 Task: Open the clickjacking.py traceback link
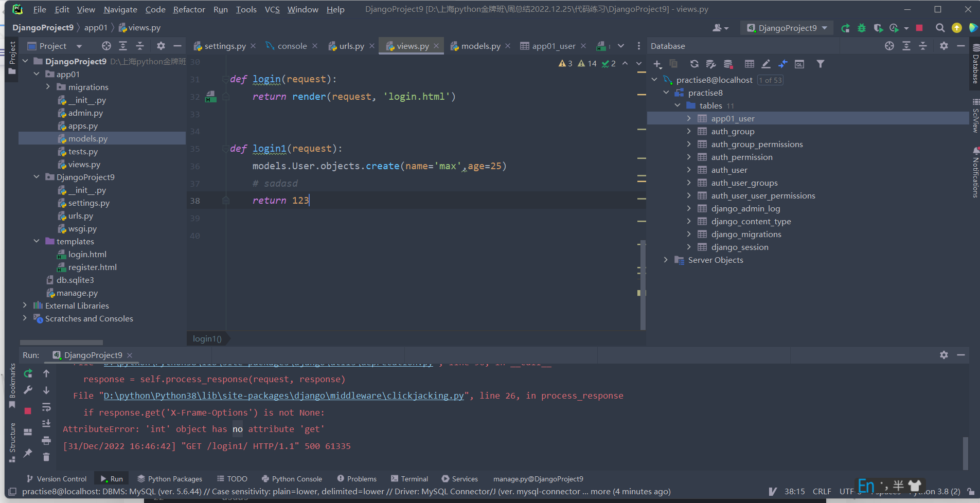pyautogui.click(x=284, y=396)
